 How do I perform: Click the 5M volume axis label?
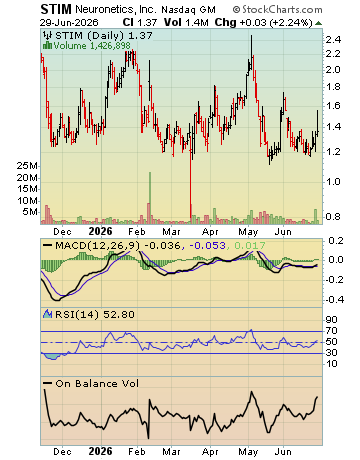pos(30,212)
